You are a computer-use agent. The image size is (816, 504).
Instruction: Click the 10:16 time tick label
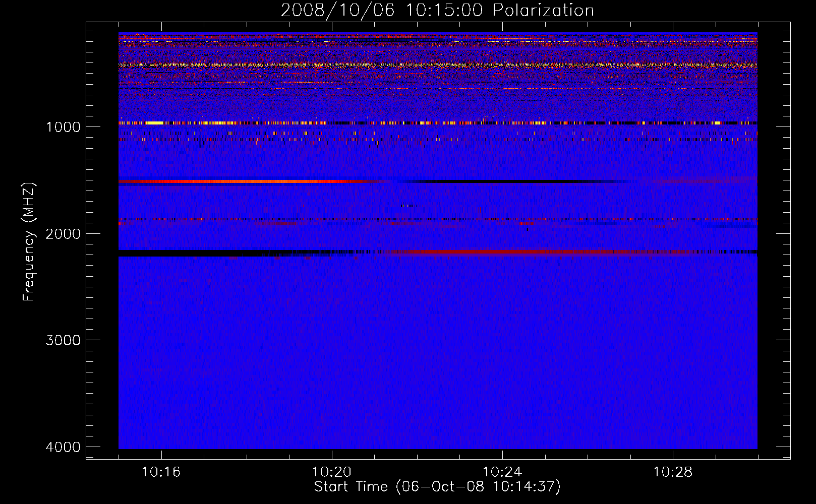[x=161, y=472]
